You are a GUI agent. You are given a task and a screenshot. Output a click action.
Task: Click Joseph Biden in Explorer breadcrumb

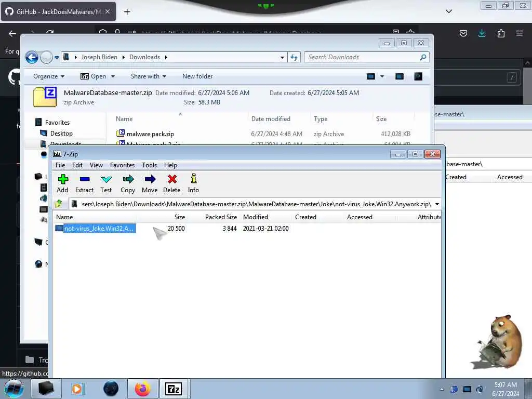coord(99,57)
